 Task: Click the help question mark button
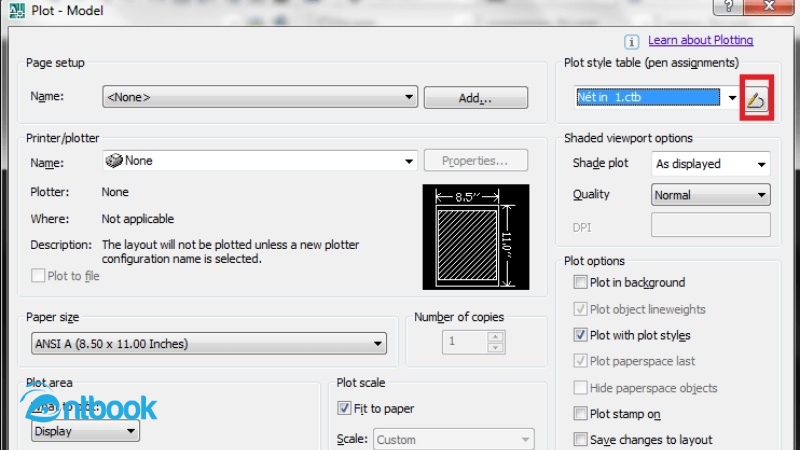tap(728, 7)
